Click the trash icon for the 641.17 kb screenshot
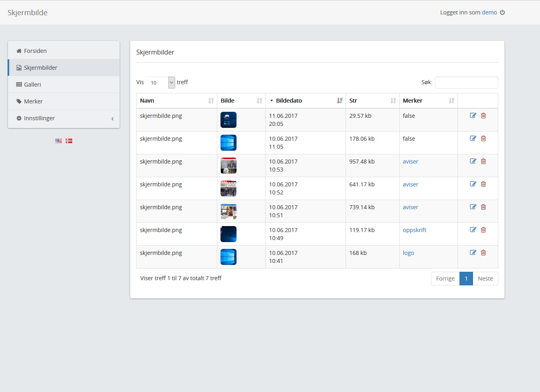Viewport: 540px width, 392px height. [x=483, y=184]
